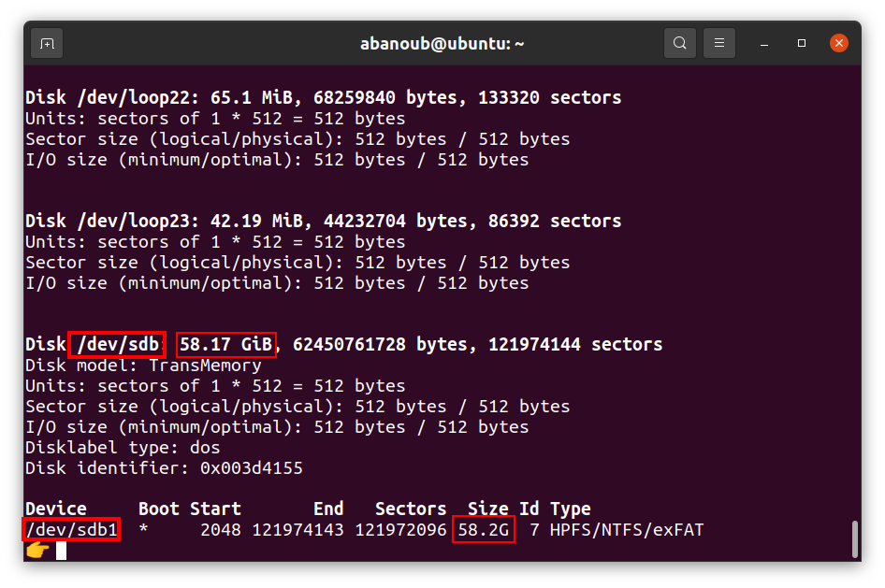
Task: Click the HPFS/NTFS/exFAT type text
Action: point(626,530)
